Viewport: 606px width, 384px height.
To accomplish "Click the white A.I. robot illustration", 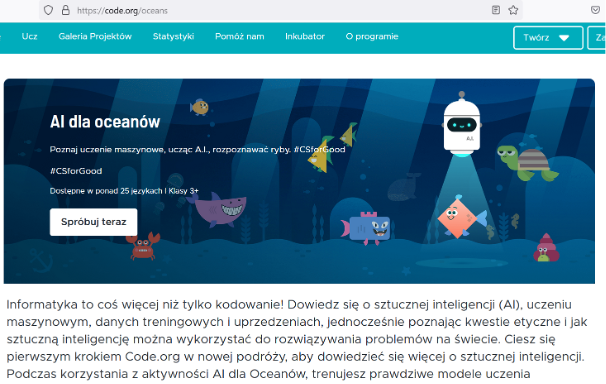I will pyautogui.click(x=461, y=124).
